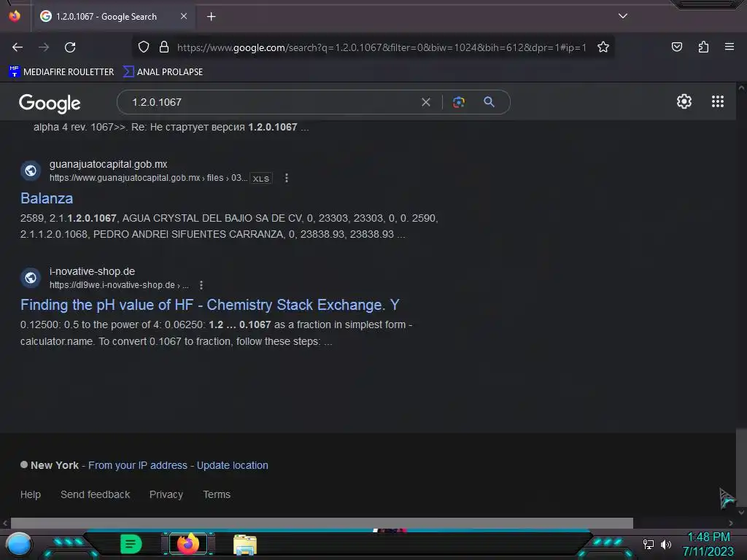Image resolution: width=747 pixels, height=560 pixels.
Task: Reload the page with the refresh icon
Action: pos(70,47)
